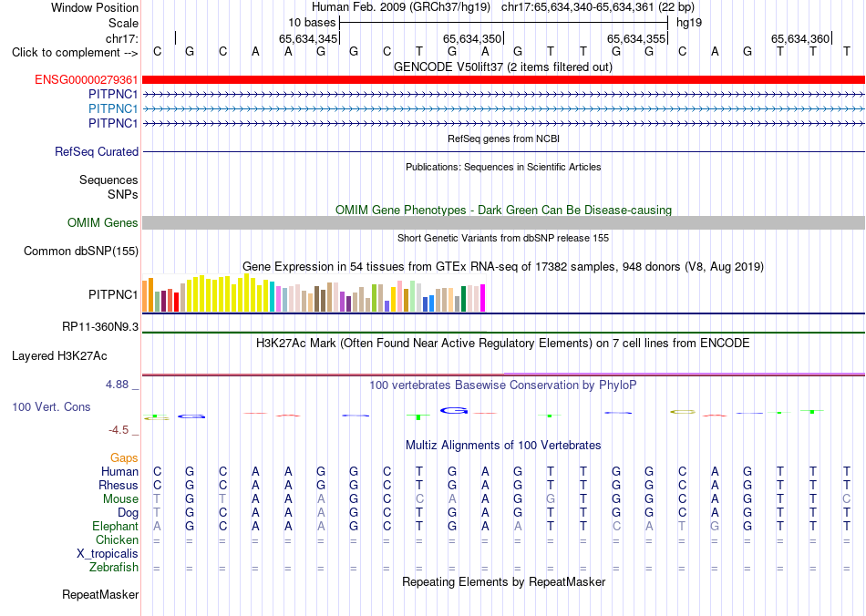This screenshot has width=866, height=616.
Task: Click the 'OMIM Gene Phenotypes' green title
Action: (x=503, y=210)
